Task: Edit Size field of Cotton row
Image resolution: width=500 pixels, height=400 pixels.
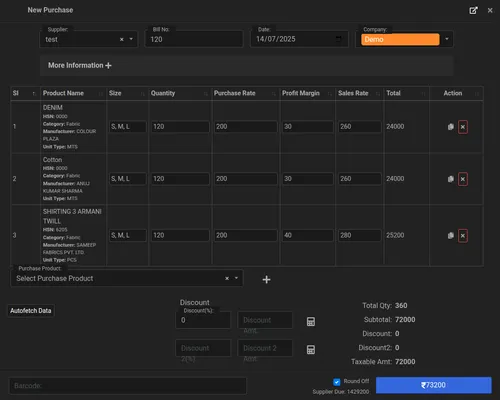Action: pyautogui.click(x=128, y=179)
